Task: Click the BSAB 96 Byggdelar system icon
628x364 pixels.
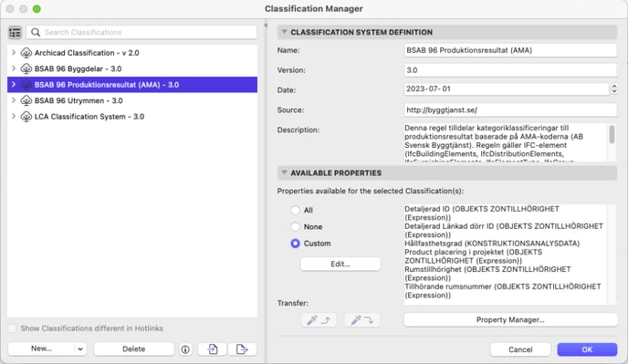Action: [26, 68]
